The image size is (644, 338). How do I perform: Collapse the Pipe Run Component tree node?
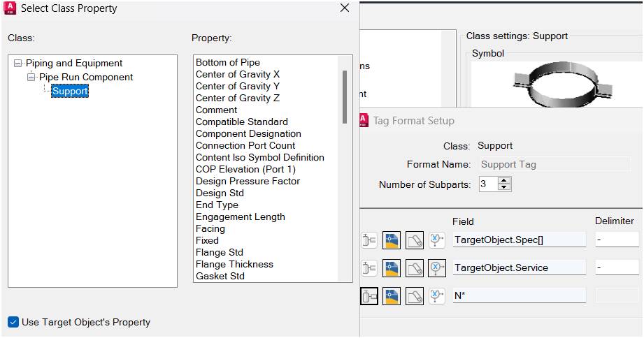point(31,77)
